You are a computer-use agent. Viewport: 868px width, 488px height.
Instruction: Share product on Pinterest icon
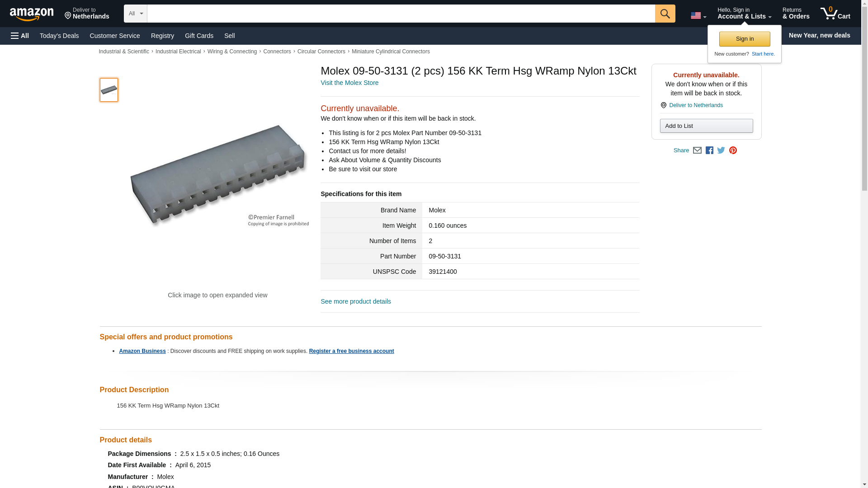(733, 150)
